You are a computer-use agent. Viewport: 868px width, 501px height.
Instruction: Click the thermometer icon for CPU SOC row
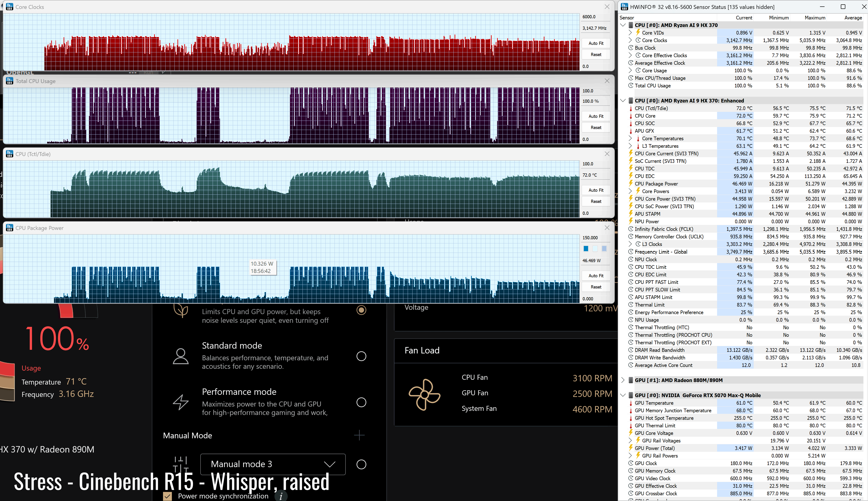(x=631, y=124)
